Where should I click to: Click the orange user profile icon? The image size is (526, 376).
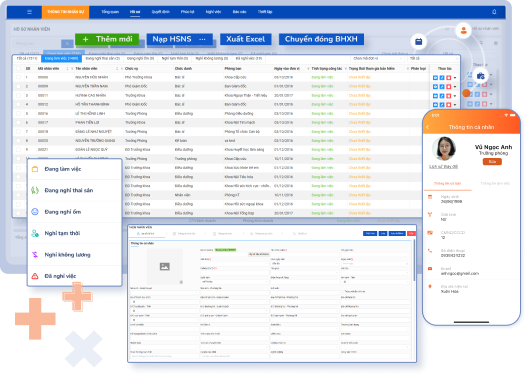[464, 31]
